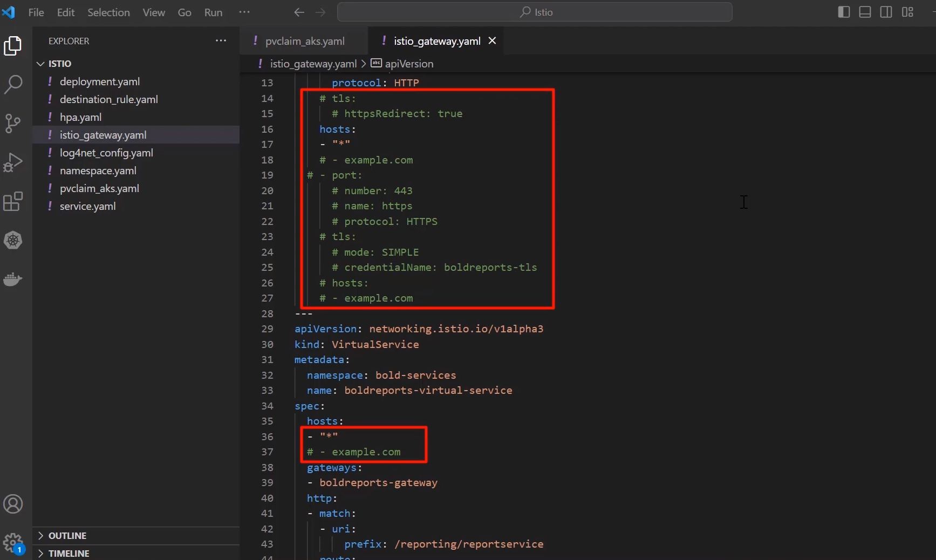Show more menu items via ellipsis
This screenshot has height=560, width=936.
click(x=244, y=12)
